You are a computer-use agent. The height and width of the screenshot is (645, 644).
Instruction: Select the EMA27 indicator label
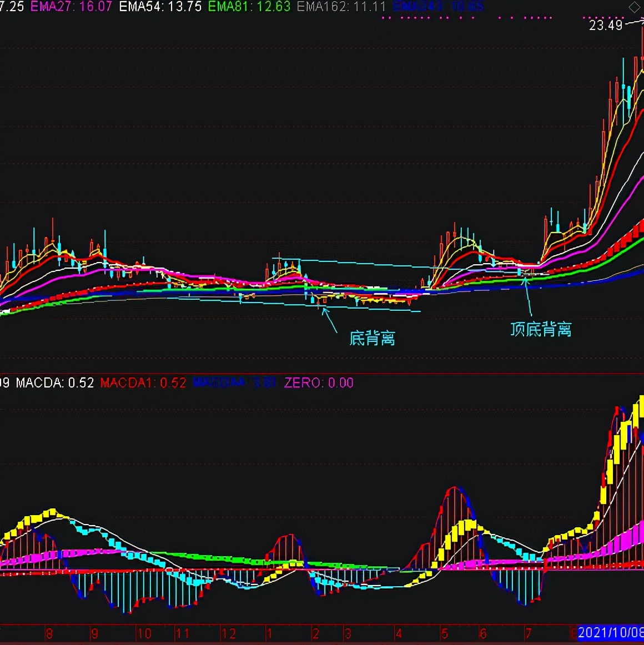[x=71, y=7]
